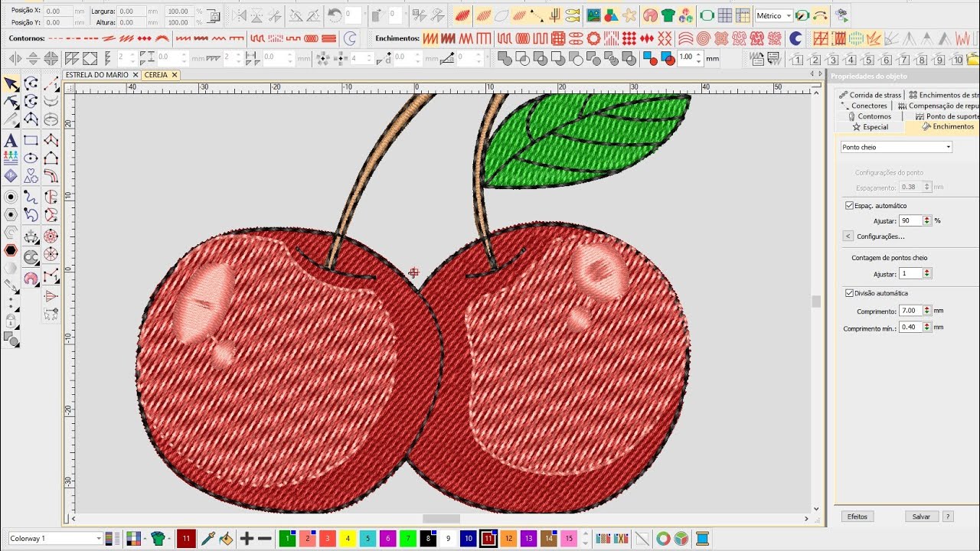The image size is (980, 551).
Task: Remove a color with the minus icon
Action: [x=265, y=539]
